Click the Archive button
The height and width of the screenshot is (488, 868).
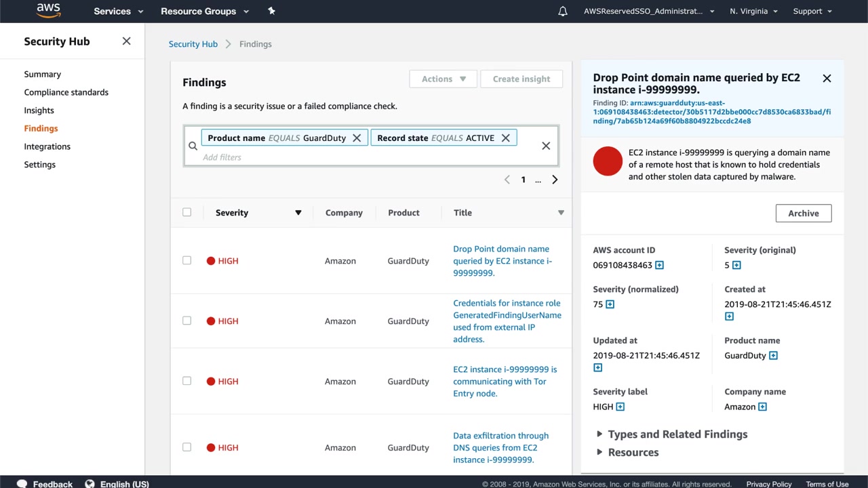pyautogui.click(x=804, y=213)
